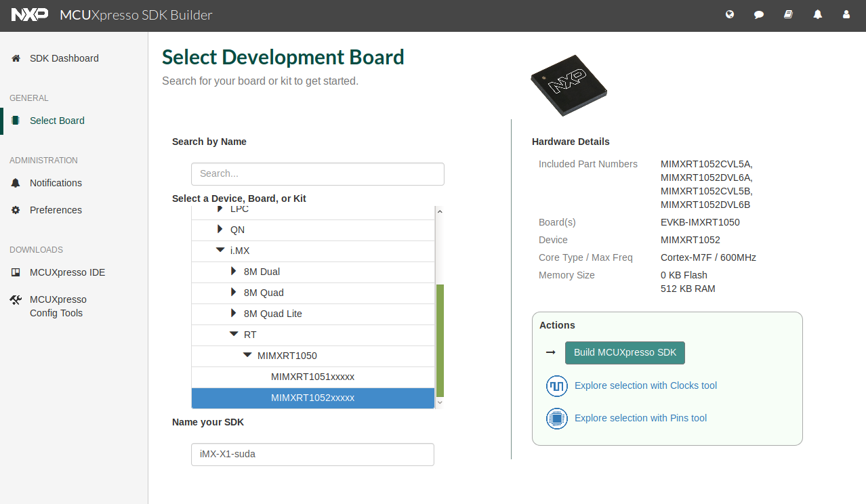Click the SDK Dashboard home icon
The width and height of the screenshot is (866, 504).
[16, 58]
